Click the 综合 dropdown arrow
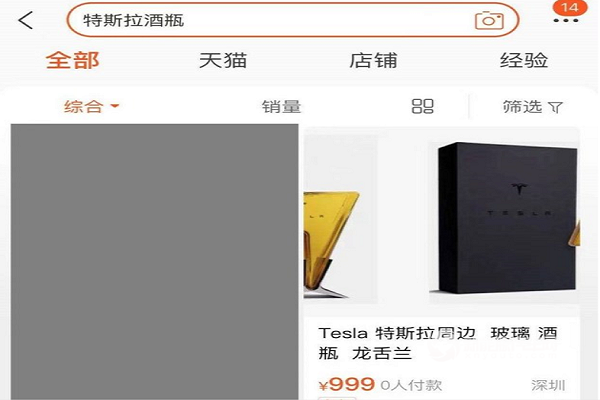600x400 pixels. coord(115,106)
